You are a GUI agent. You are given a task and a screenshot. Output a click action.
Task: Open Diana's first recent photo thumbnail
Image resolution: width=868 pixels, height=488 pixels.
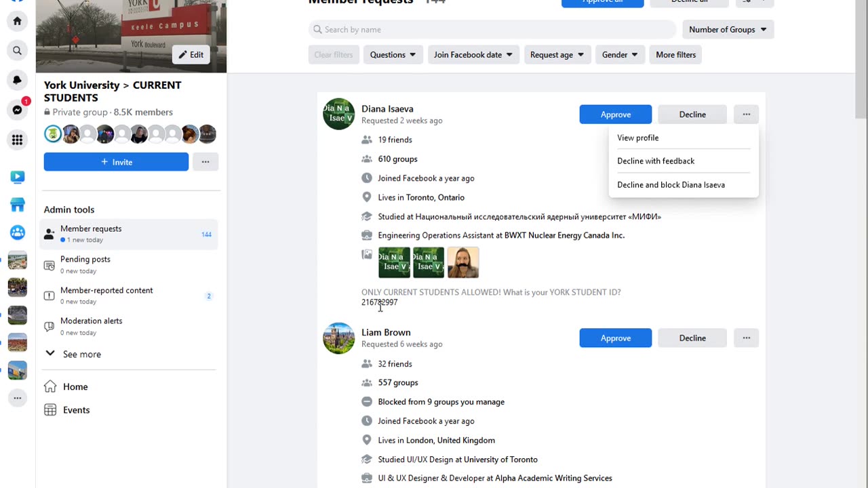pos(394,262)
